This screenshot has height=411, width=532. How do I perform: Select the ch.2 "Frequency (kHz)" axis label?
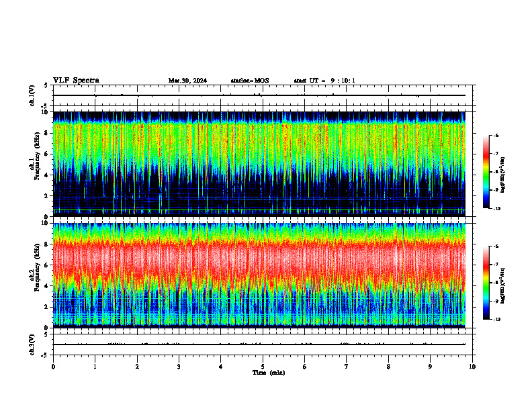pyautogui.click(x=37, y=267)
